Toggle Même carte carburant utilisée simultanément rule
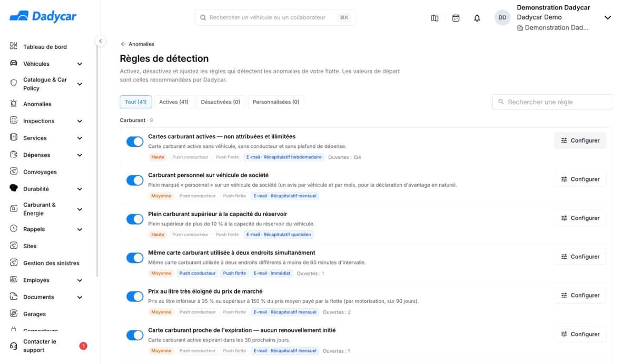632x364 pixels. (x=135, y=258)
